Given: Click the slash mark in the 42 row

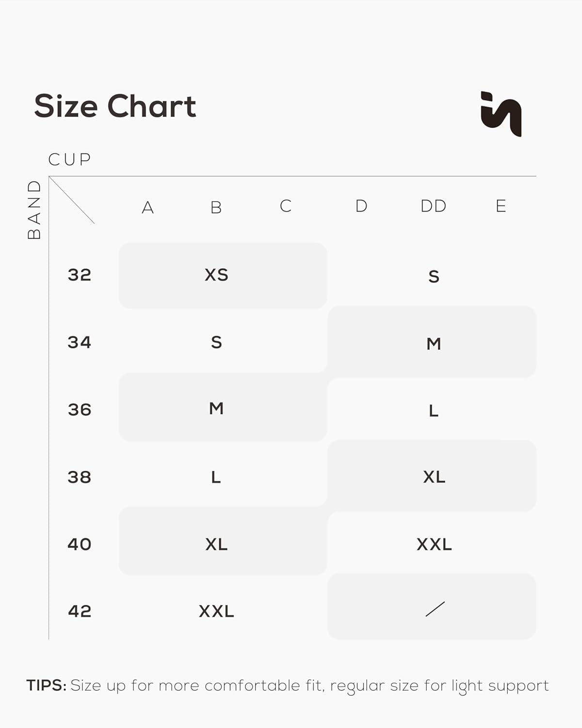Looking at the screenshot, I should tap(435, 609).
